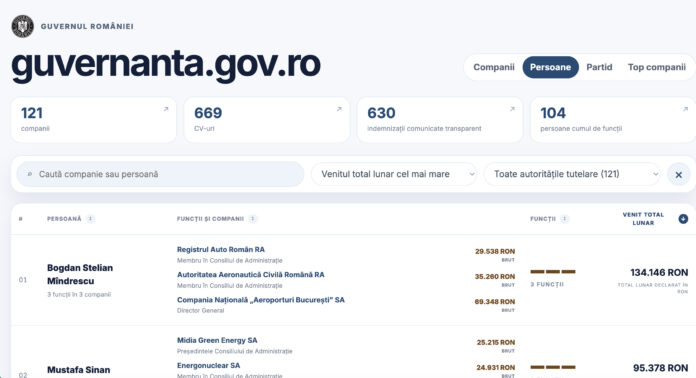Click the 669 CV-uri statistic card

[267, 120]
